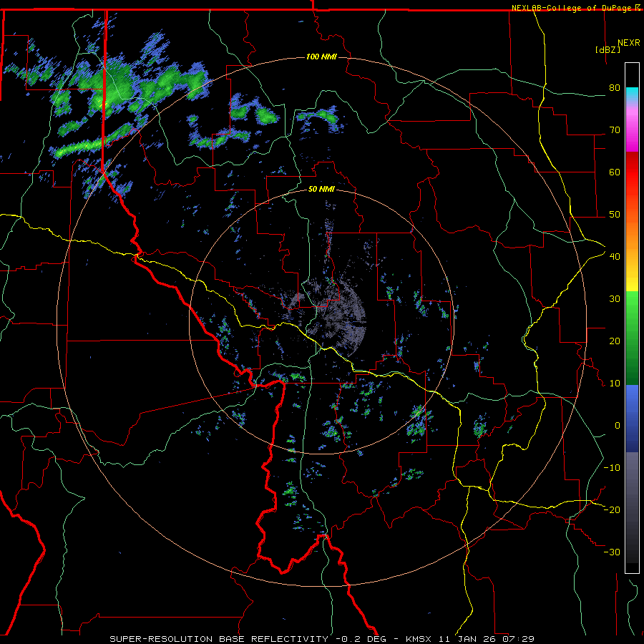Image resolution: width=644 pixels, height=644 pixels.
Task: Click the 60 value on the dBZ scale
Action: pos(615,172)
